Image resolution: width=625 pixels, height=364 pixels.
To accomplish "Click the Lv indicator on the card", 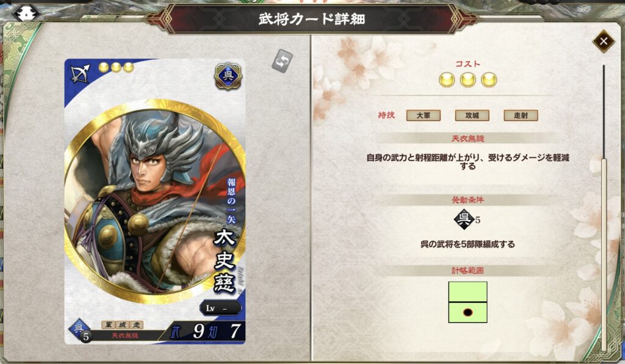I will [x=220, y=309].
